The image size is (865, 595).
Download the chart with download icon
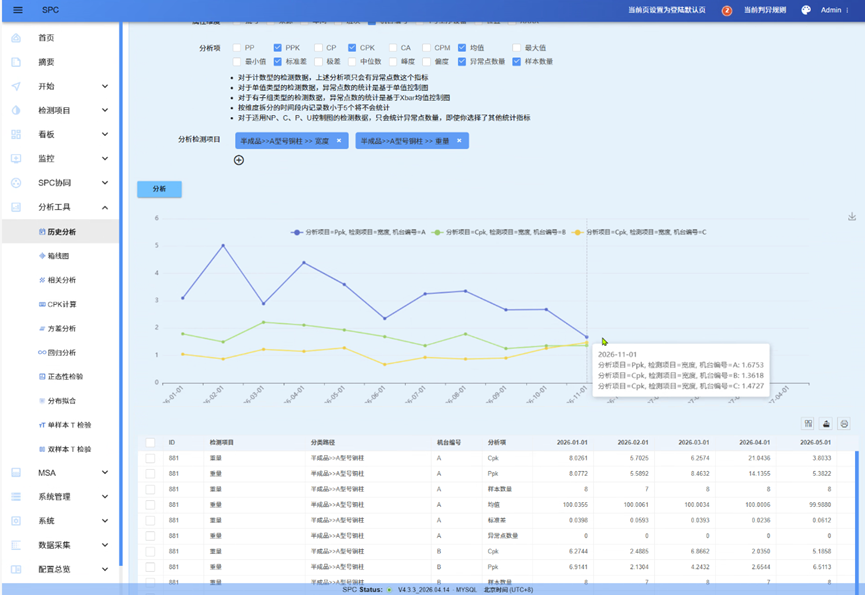coord(852,217)
